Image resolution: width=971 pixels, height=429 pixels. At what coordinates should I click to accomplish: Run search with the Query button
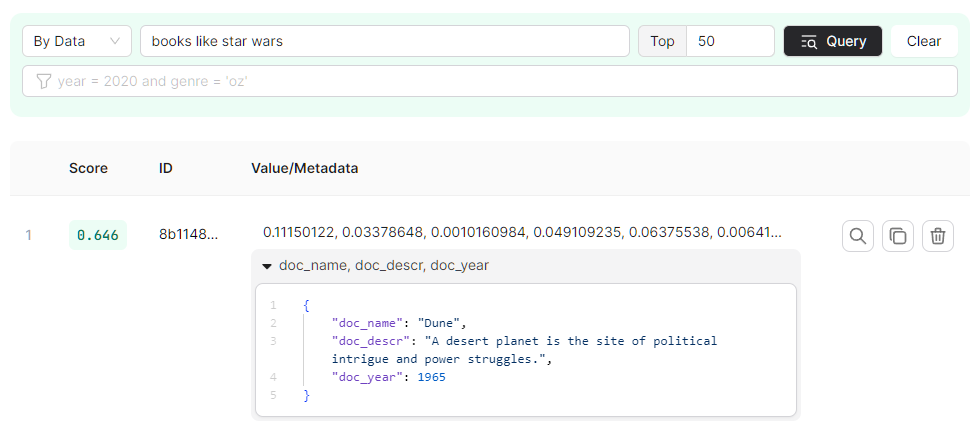point(833,41)
